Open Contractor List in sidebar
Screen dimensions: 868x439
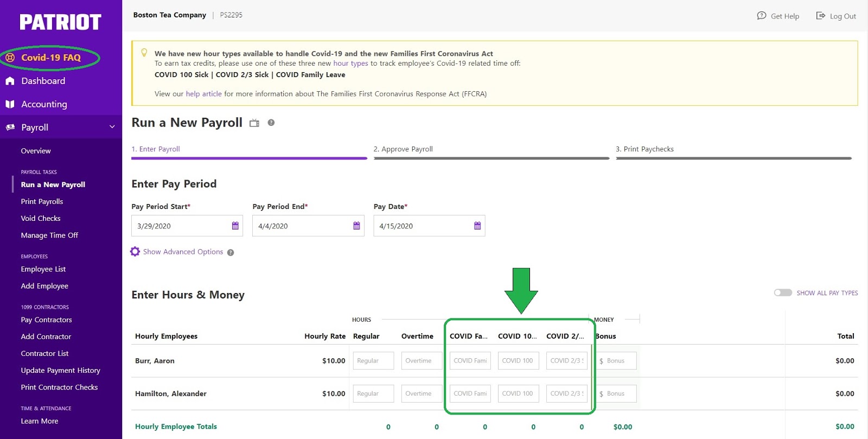pyautogui.click(x=44, y=353)
